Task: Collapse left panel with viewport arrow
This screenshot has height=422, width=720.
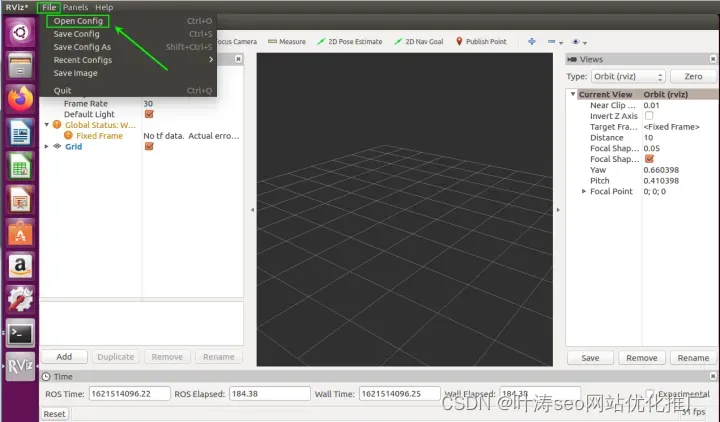Action: tap(252, 210)
